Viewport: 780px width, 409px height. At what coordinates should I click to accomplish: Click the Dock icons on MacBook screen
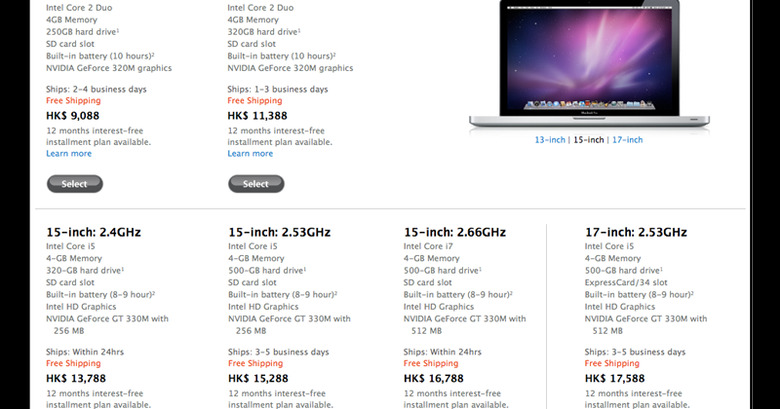(589, 104)
